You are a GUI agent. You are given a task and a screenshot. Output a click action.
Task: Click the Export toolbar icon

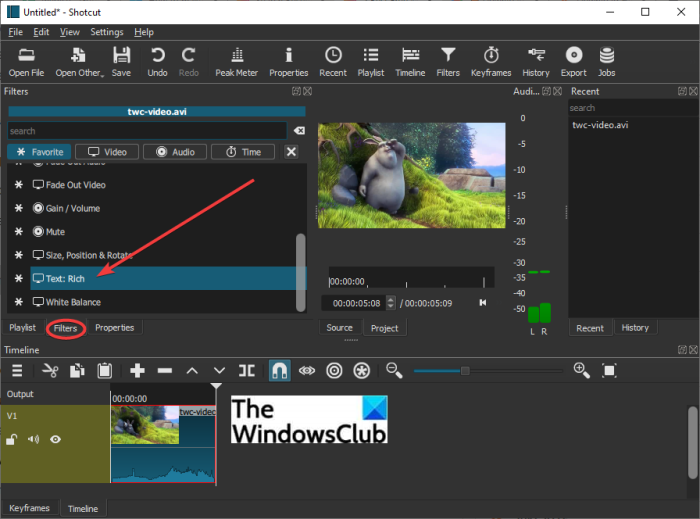573,61
